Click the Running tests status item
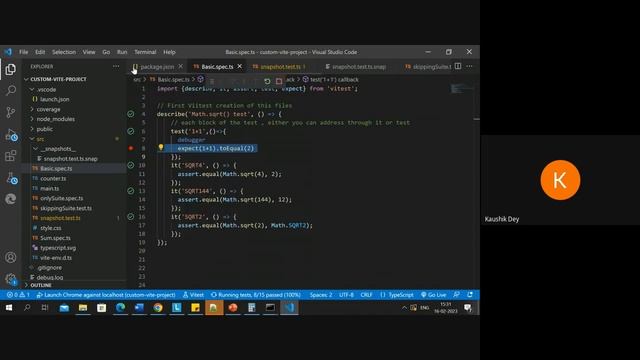The image size is (640, 360). pyautogui.click(x=256, y=295)
